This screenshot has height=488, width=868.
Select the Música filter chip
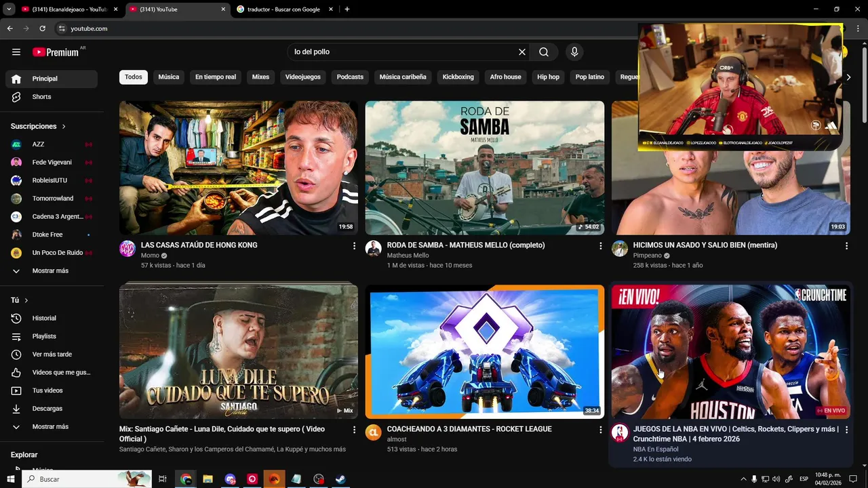[x=169, y=77]
